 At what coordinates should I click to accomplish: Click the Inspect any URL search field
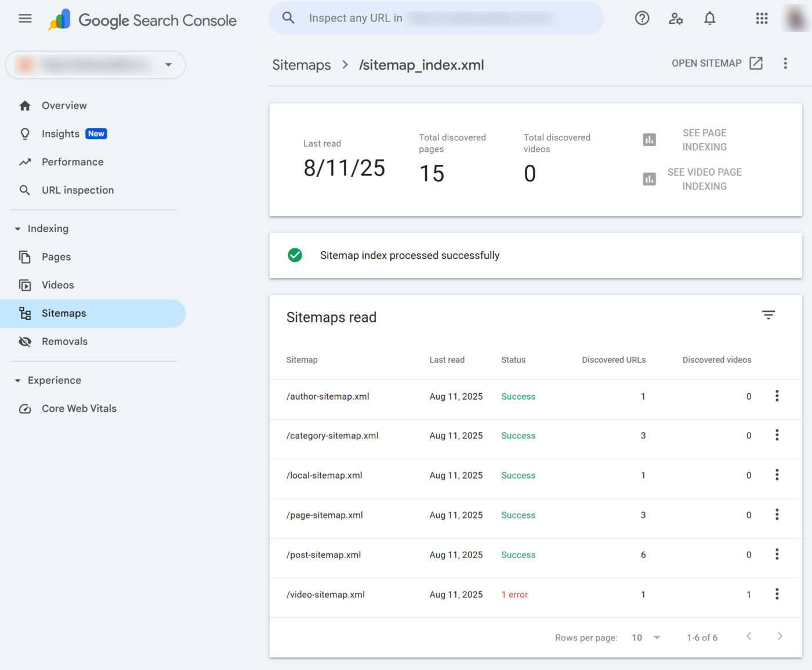435,19
